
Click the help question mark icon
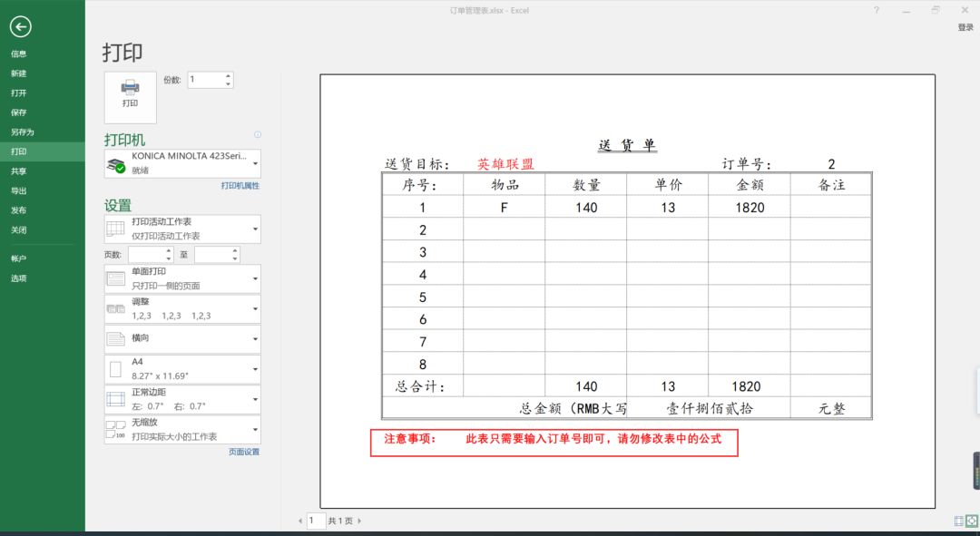(876, 10)
